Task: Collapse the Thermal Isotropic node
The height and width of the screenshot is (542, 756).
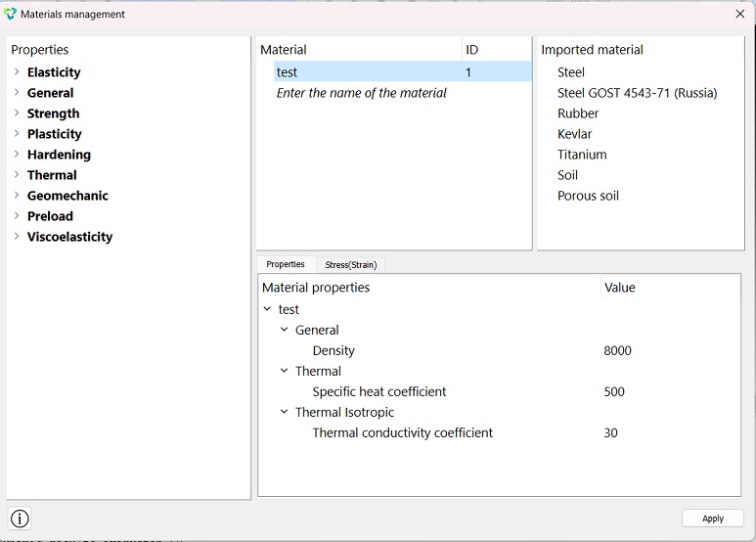Action: [x=285, y=412]
